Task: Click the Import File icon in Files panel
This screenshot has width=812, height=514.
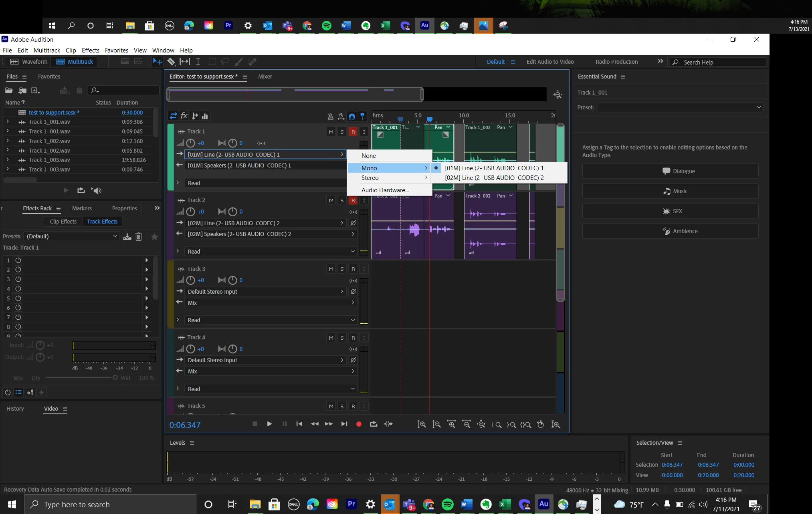Action: (22, 91)
